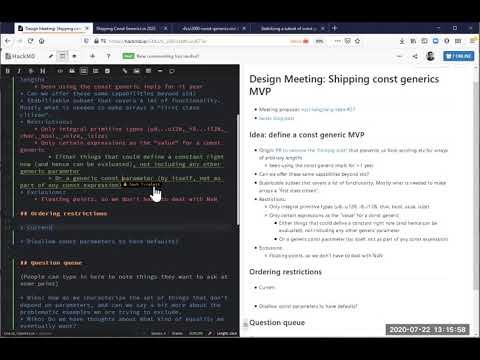The width and height of the screenshot is (480, 360).
Task: Insert a heading from editor toolbar
Action: point(43,71)
